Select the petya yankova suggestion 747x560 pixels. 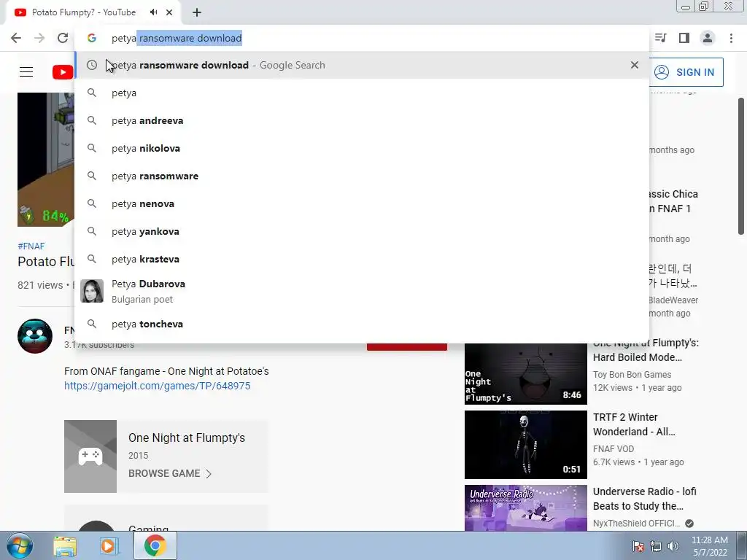coord(362,231)
